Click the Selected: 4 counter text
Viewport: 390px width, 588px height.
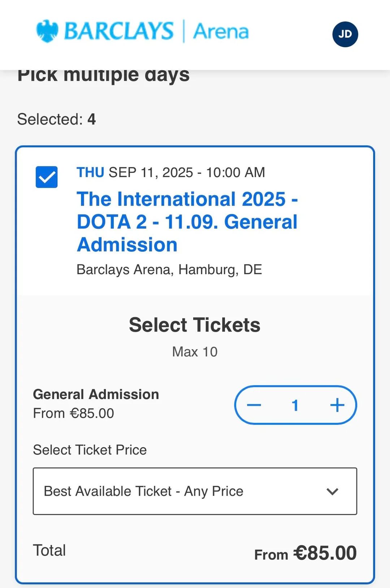click(56, 119)
